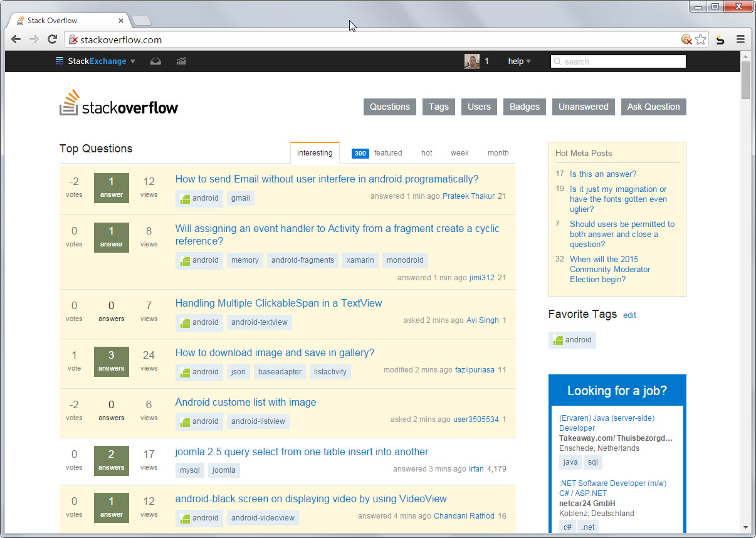Viewport: 756px width, 538px height.
Task: Open the achievements bar-chart icon
Action: [181, 61]
